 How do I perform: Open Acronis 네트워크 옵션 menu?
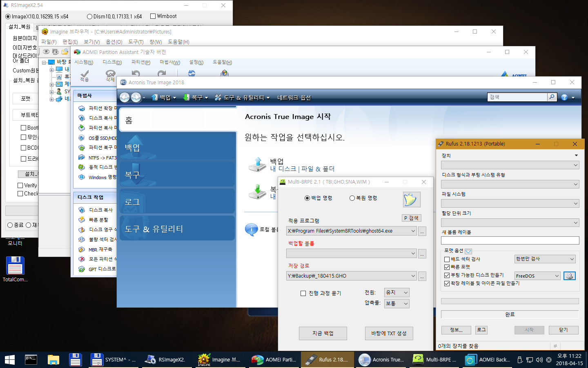click(x=294, y=97)
